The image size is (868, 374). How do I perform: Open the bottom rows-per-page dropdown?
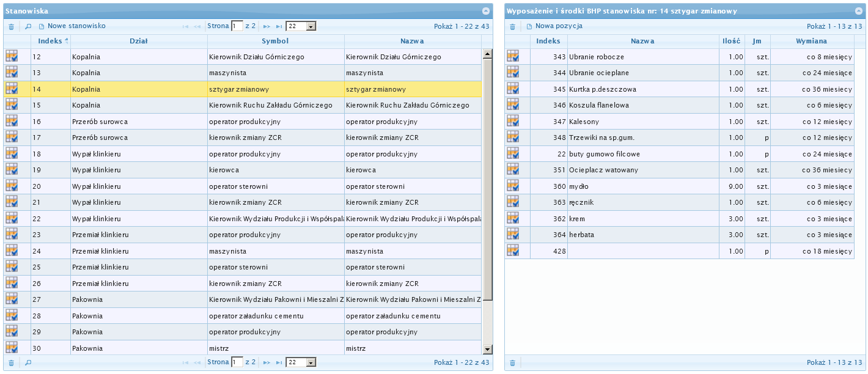301,362
